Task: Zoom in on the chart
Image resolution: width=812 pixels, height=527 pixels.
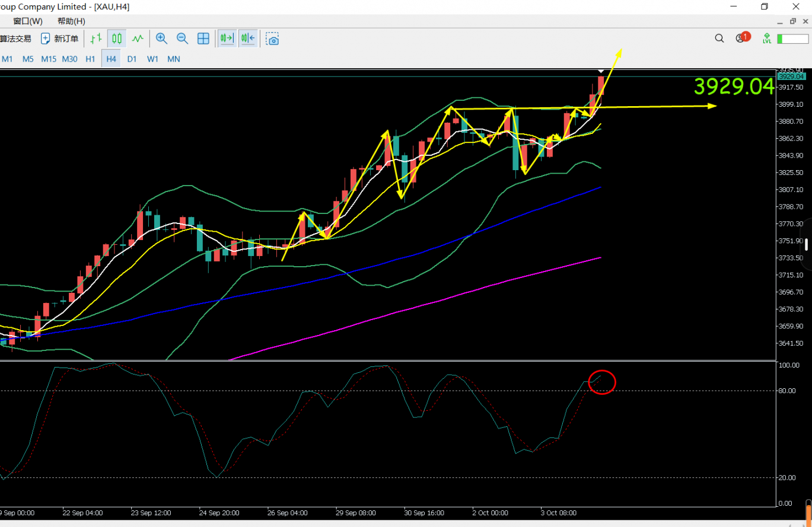Action: pos(161,39)
